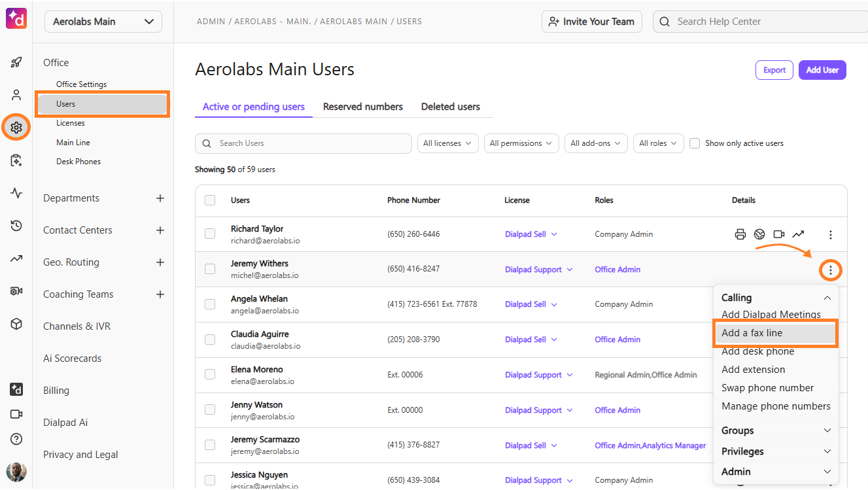Open the activity pulse icon in left rail
Image resolution: width=868 pixels, height=490 pixels.
point(16,193)
